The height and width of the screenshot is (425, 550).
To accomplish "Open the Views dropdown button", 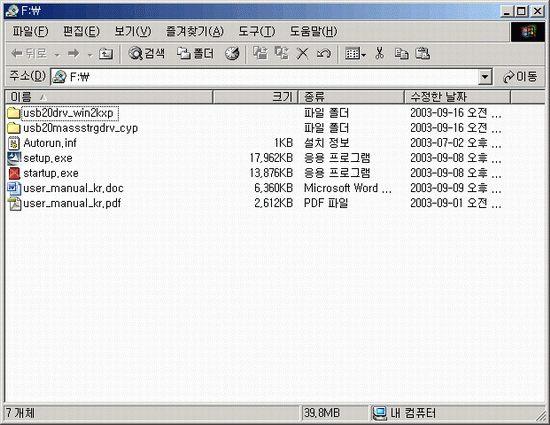I will coord(355,54).
